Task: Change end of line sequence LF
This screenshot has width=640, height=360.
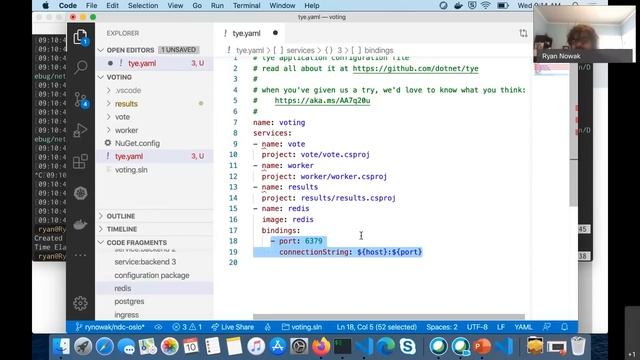Action: (x=501, y=327)
